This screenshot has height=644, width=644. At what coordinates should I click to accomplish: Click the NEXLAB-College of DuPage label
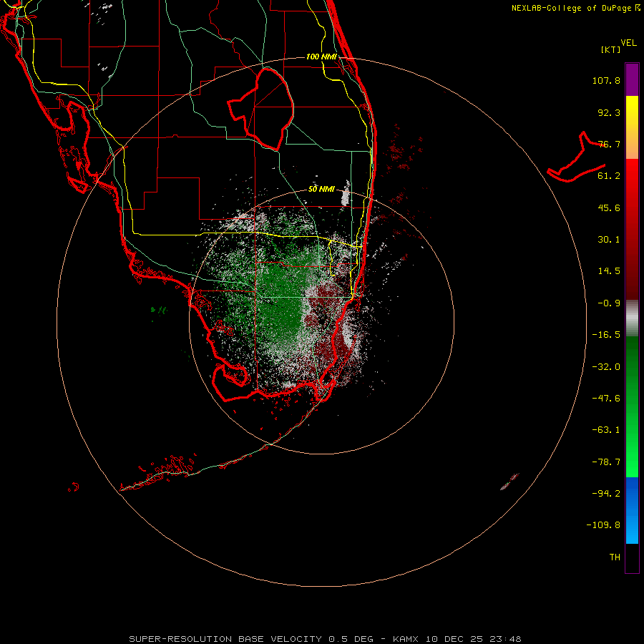(x=575, y=8)
